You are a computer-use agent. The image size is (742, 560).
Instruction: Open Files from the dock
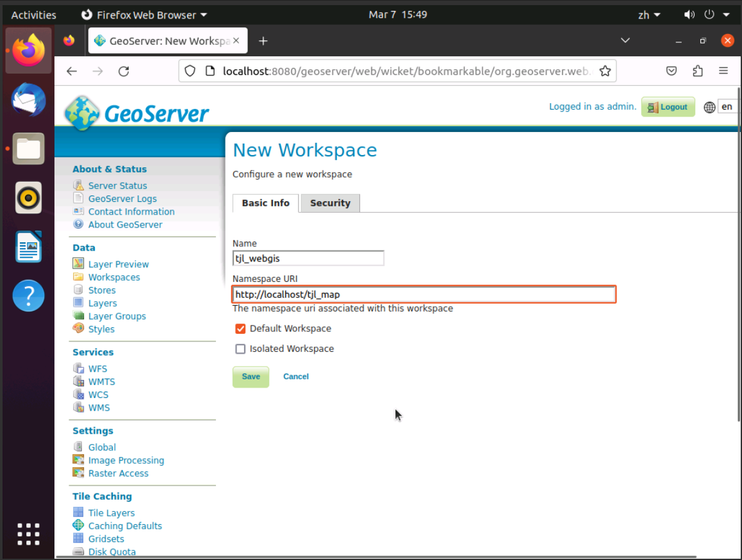(28, 149)
